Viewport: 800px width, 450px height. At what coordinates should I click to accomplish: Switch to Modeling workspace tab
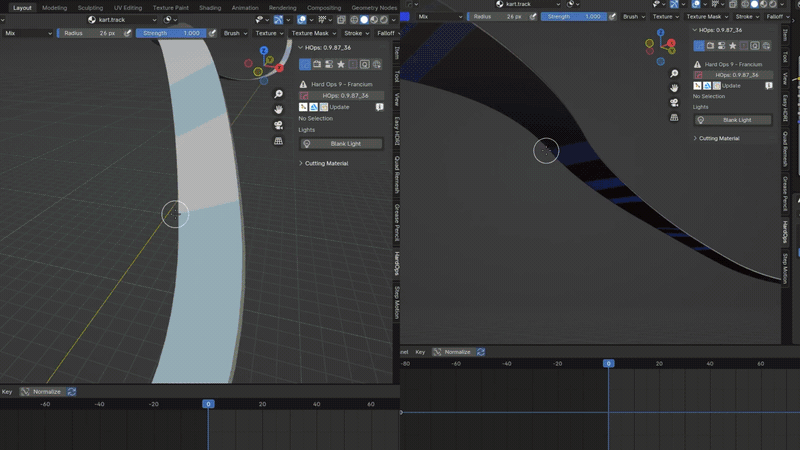55,8
